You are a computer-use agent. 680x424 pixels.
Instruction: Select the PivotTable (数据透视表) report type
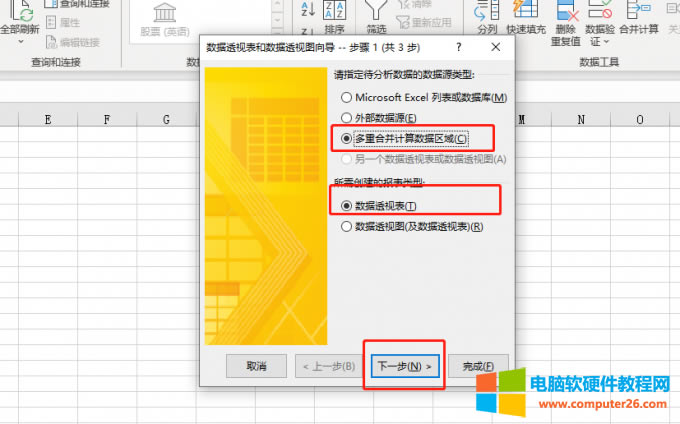347,205
